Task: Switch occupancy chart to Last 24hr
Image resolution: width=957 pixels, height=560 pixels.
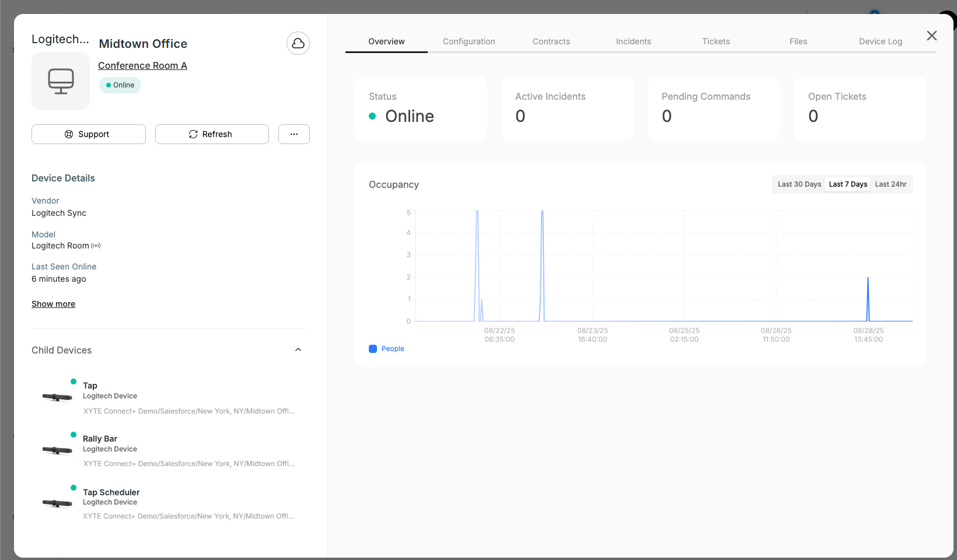Action: coord(890,184)
